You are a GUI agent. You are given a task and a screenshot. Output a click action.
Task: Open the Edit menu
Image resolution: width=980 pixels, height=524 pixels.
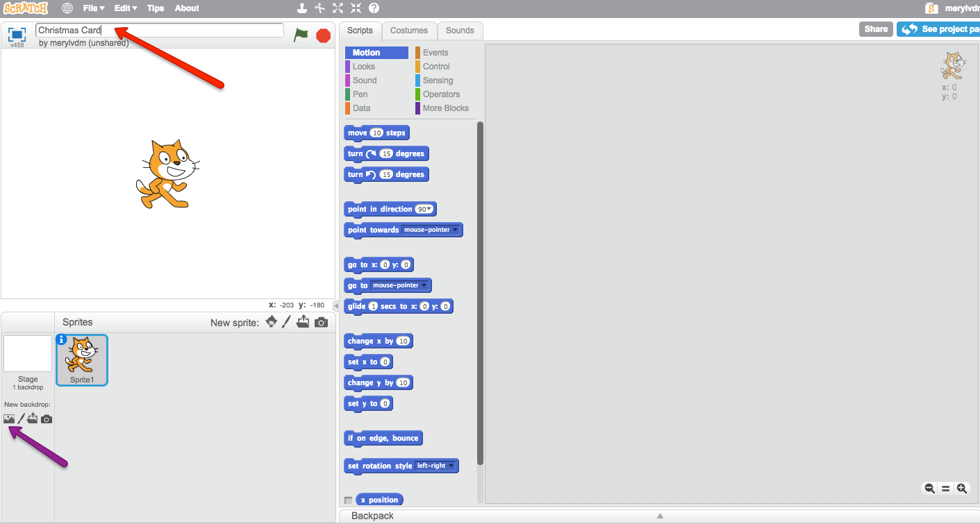pyautogui.click(x=125, y=8)
